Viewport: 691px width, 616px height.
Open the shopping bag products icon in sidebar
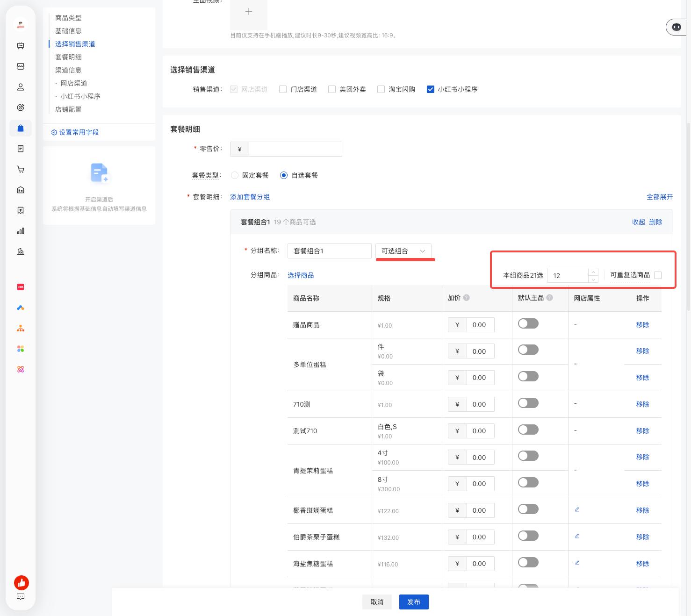point(21,128)
